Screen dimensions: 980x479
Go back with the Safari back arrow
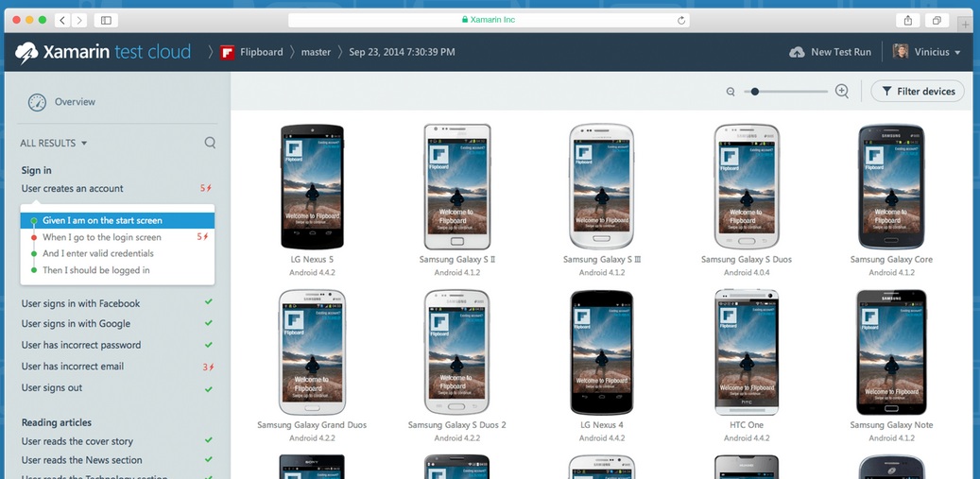click(x=61, y=20)
